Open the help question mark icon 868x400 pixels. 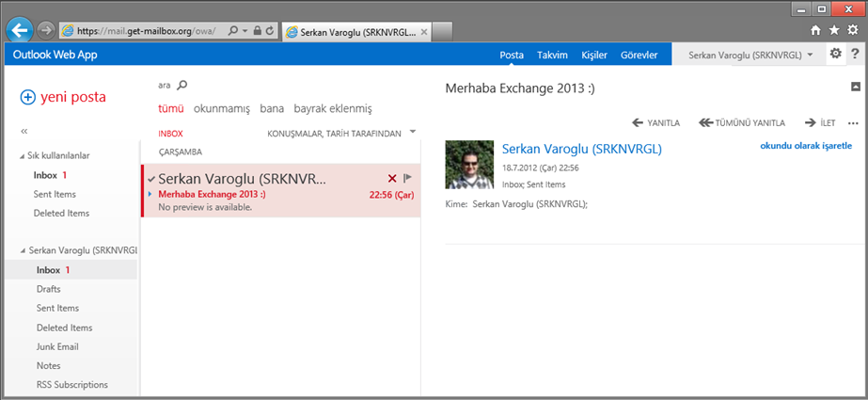click(855, 55)
